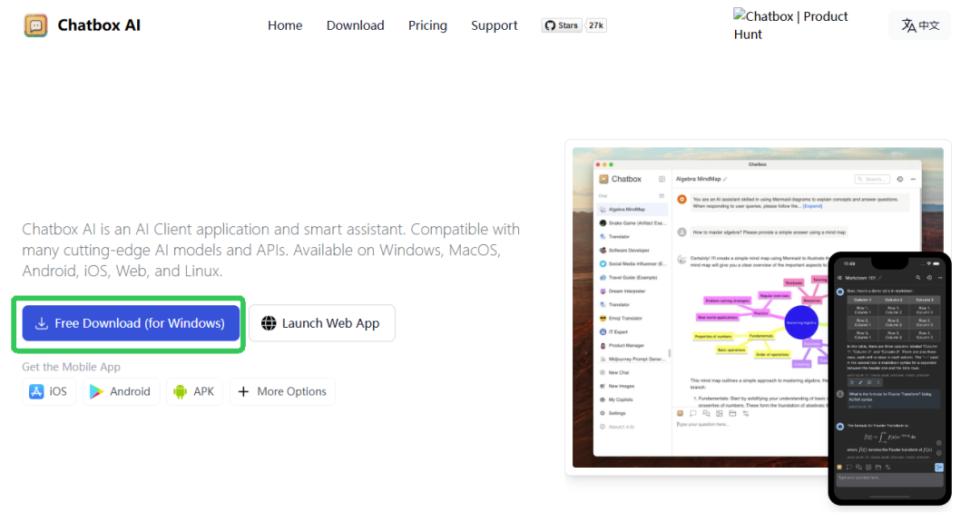Open the Download nav link

(355, 25)
